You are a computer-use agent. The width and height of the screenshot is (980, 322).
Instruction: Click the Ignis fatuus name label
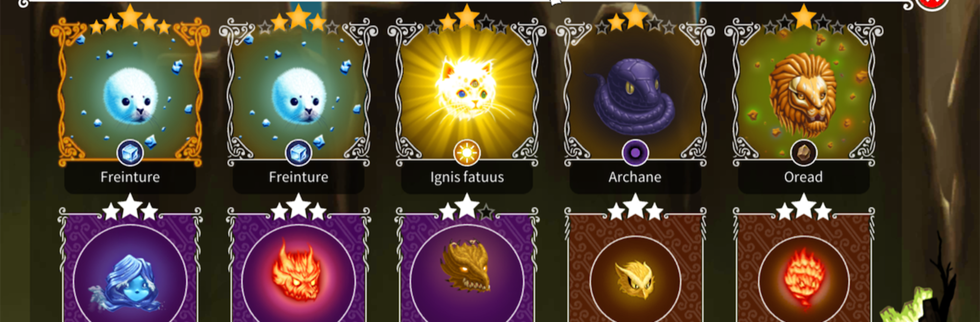467,177
